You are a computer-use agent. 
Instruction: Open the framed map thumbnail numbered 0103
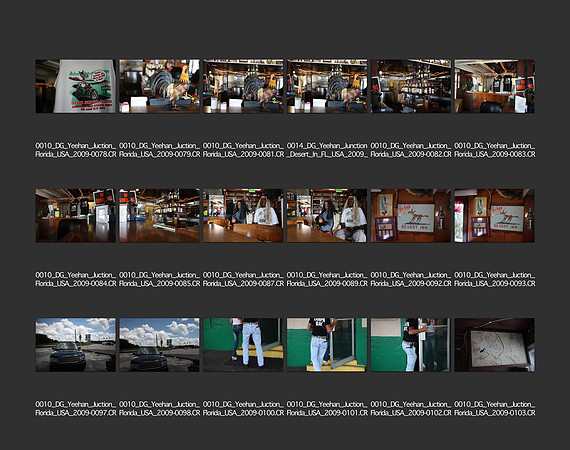[x=494, y=345]
